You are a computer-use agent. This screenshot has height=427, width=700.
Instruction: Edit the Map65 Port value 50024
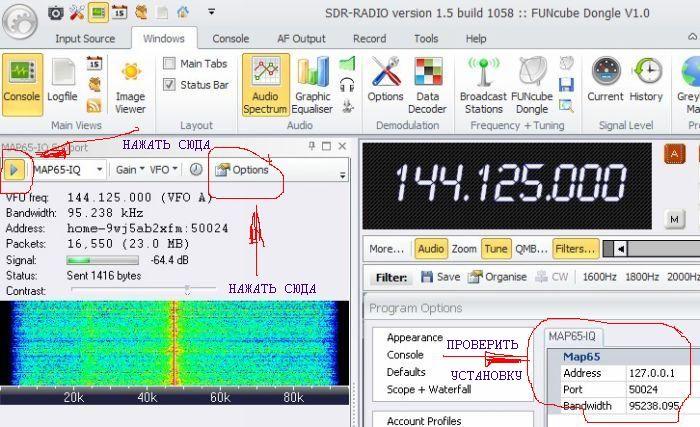[663, 389]
